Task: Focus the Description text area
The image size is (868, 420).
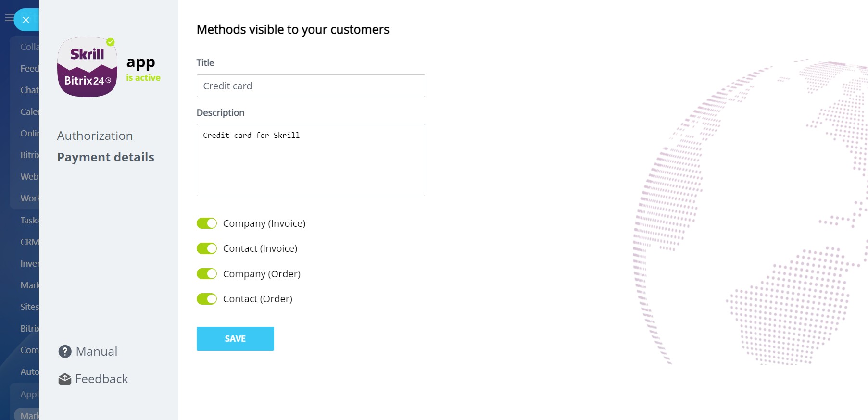Action: point(311,160)
